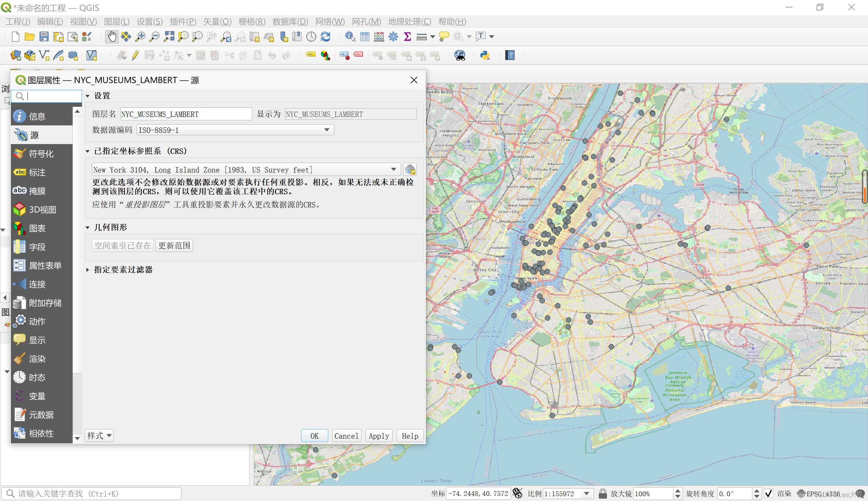Open the Vector (矢量) menu
This screenshot has width=868, height=501.
point(217,22)
